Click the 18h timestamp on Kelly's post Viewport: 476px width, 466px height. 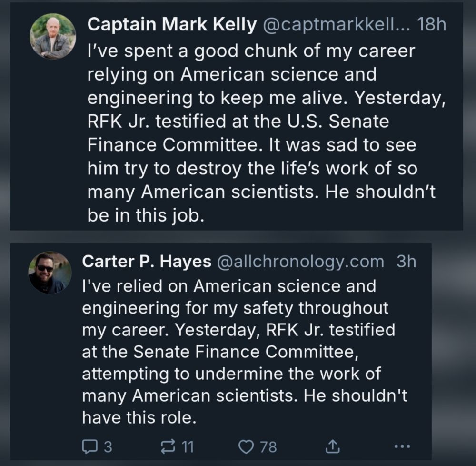[431, 24]
